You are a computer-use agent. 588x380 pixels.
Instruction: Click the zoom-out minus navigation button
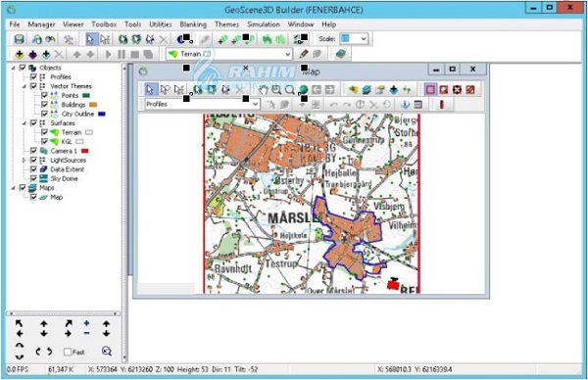pos(86,333)
